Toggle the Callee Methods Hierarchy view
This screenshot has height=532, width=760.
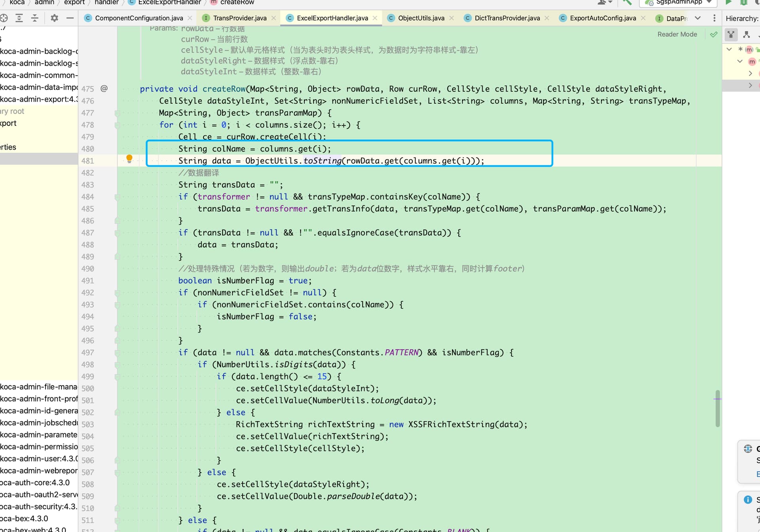747,34
